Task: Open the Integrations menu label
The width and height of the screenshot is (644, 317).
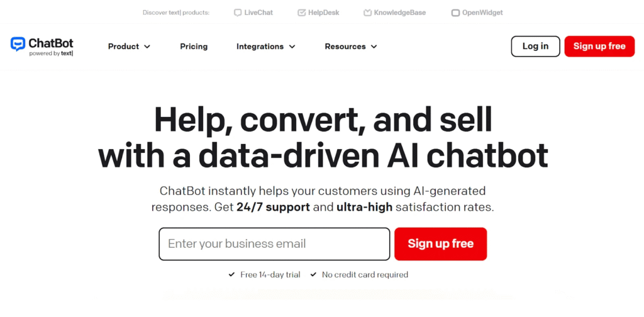Action: pyautogui.click(x=260, y=47)
